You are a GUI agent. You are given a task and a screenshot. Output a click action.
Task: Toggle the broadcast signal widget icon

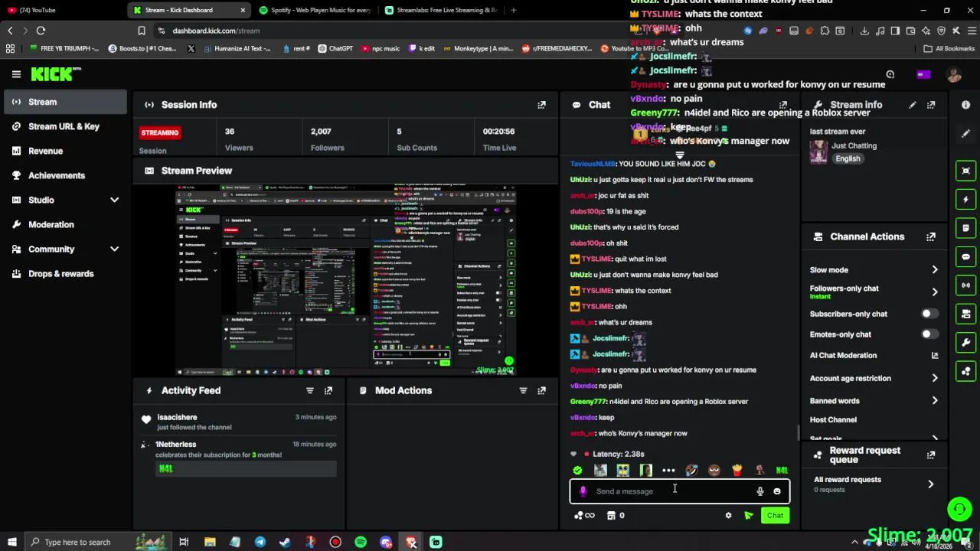coord(966,285)
